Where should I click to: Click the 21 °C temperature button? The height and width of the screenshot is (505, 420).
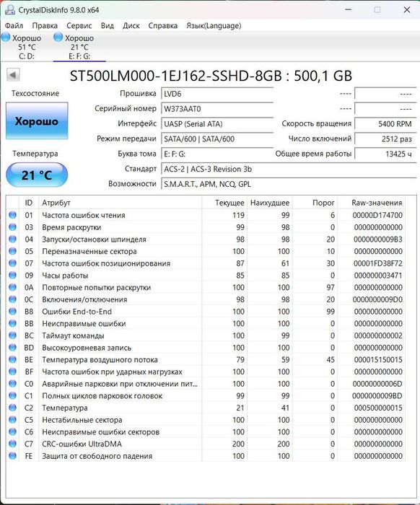click(37, 175)
